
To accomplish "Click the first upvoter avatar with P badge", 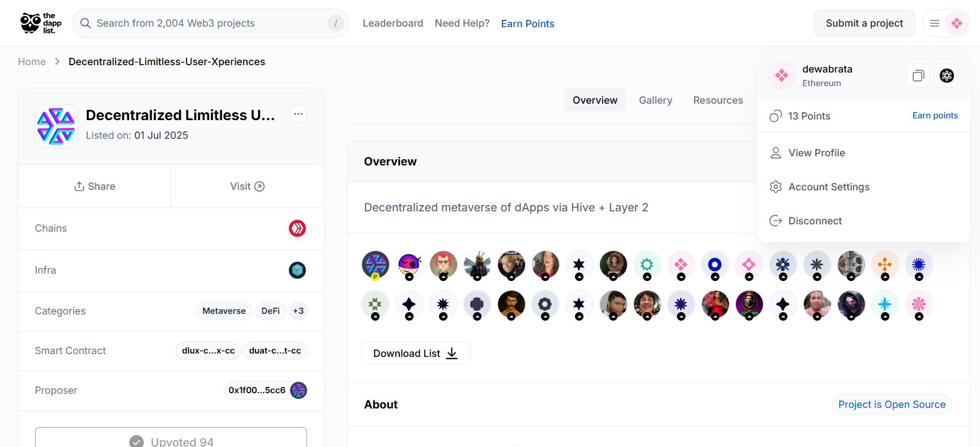I will [375, 265].
